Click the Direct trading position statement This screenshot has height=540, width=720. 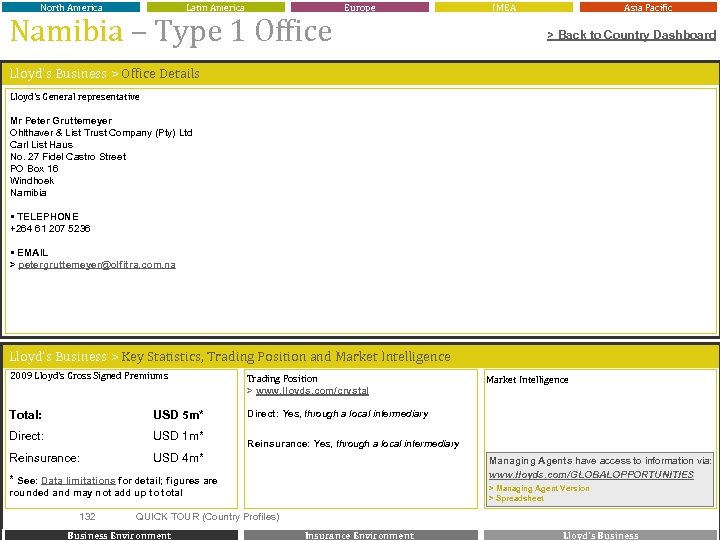[338, 414]
